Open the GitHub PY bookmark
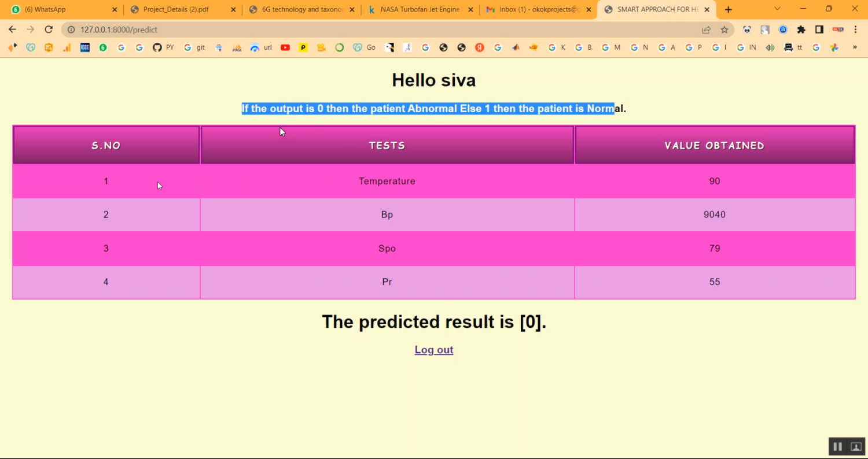 163,48
